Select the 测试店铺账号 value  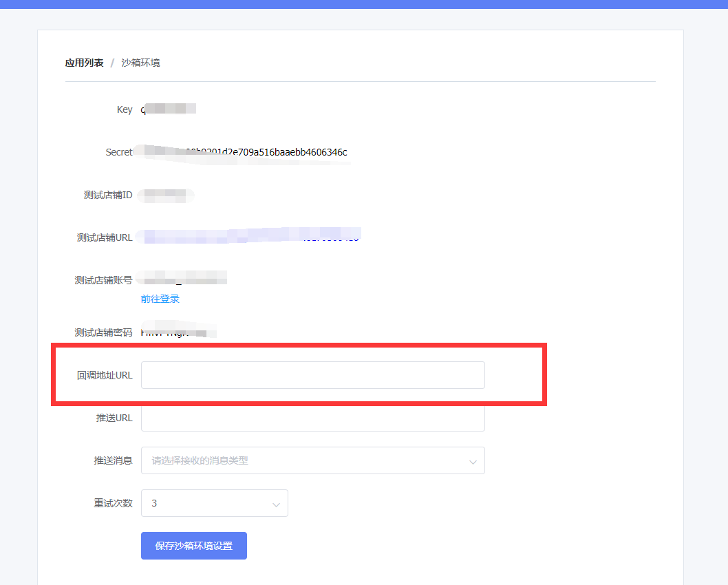click(x=182, y=278)
